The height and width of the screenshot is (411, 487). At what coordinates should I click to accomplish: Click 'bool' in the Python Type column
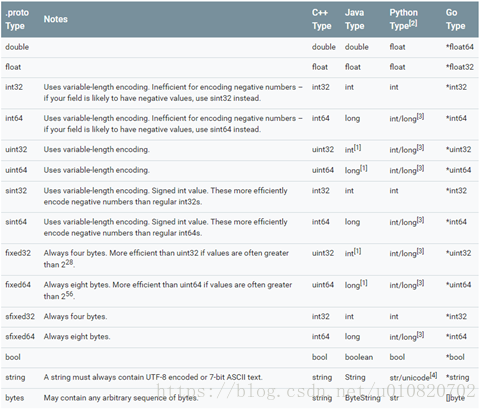(x=397, y=357)
